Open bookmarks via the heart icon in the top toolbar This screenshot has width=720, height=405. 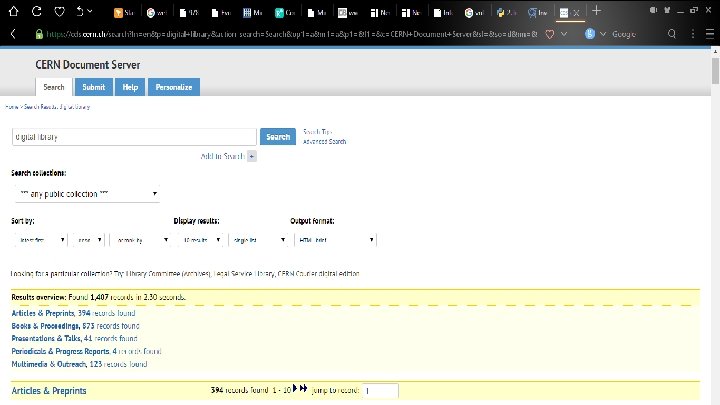pyautogui.click(x=59, y=11)
